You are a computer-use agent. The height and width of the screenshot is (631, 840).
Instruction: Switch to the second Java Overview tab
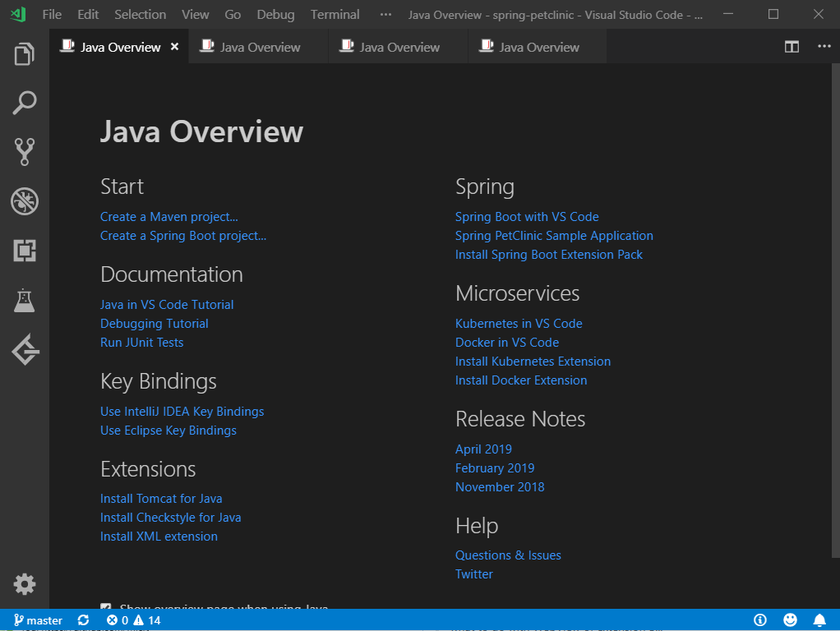(x=257, y=47)
